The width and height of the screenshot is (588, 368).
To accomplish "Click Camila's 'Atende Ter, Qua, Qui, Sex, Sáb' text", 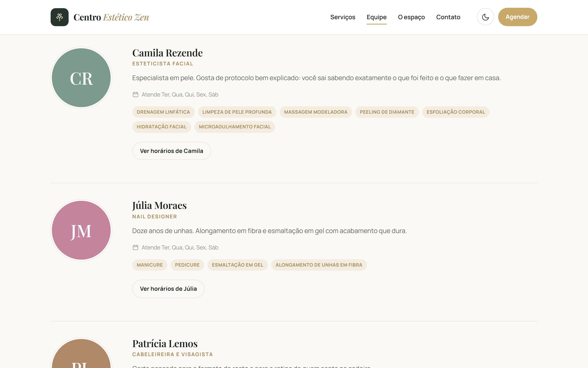I will (x=180, y=94).
